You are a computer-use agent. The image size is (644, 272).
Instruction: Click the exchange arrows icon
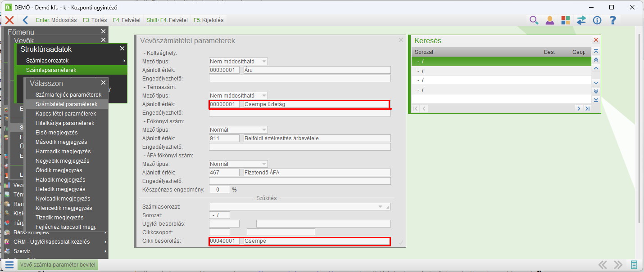click(x=581, y=20)
